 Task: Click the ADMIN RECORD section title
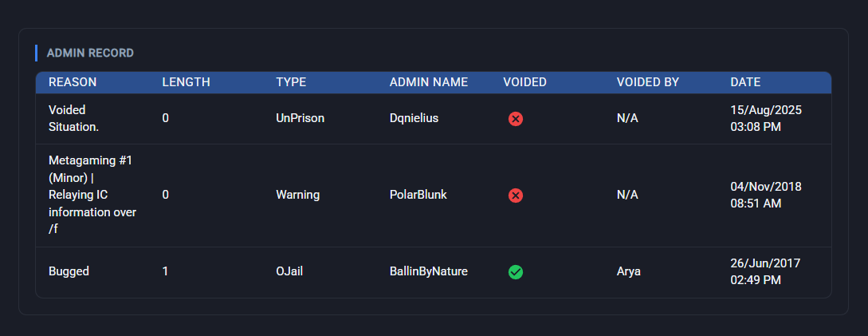click(x=90, y=53)
